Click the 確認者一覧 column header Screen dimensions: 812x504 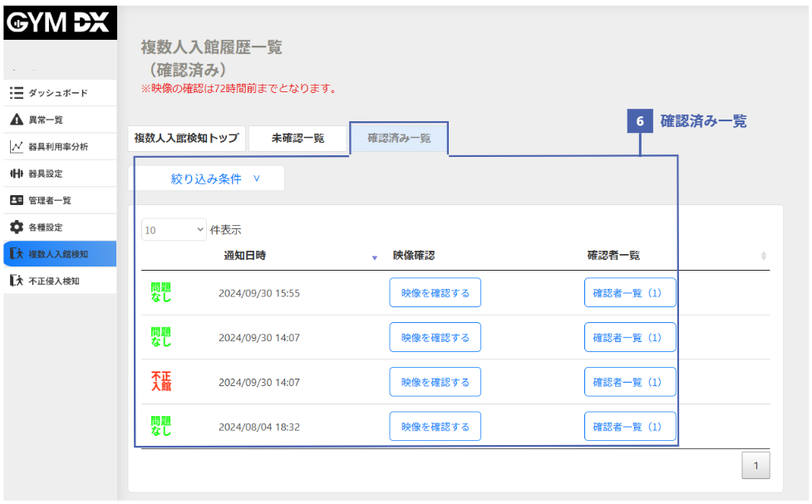coord(613,255)
